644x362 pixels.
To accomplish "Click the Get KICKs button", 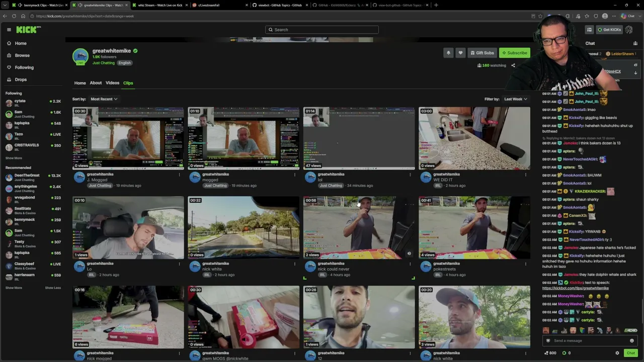I will [609, 30].
